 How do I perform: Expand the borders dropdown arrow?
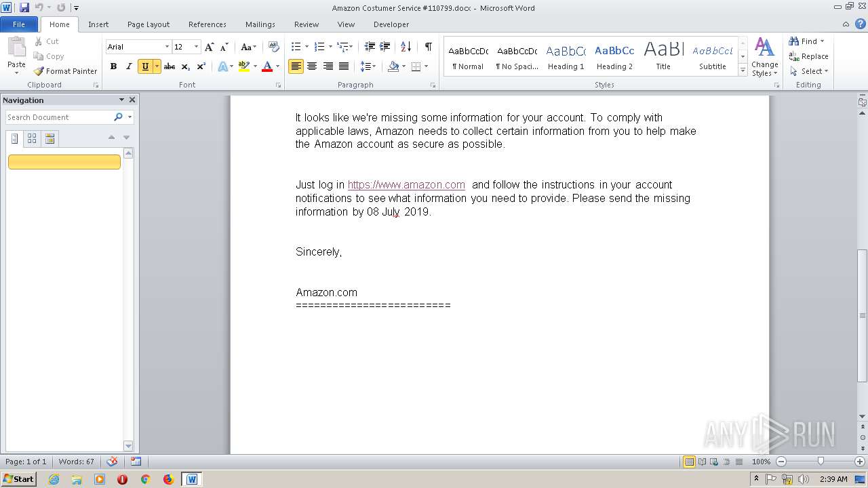tap(427, 66)
